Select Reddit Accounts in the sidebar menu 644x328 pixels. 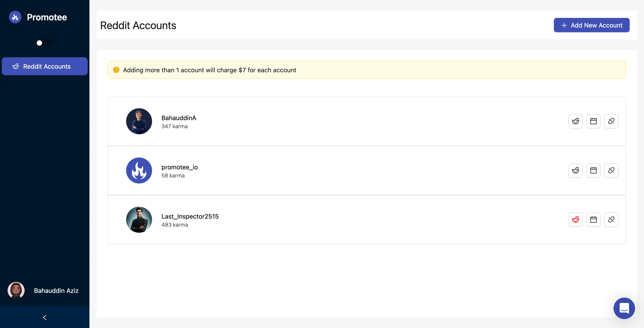point(44,66)
